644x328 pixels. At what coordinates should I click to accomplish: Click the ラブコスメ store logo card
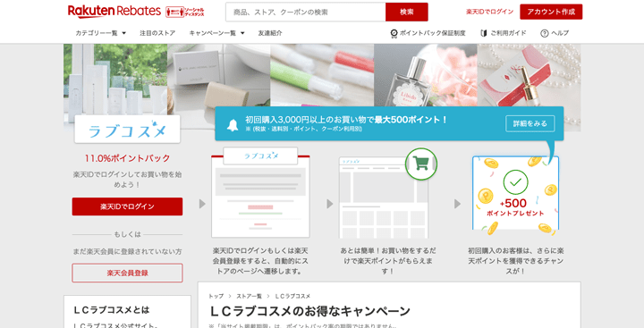coord(127,130)
